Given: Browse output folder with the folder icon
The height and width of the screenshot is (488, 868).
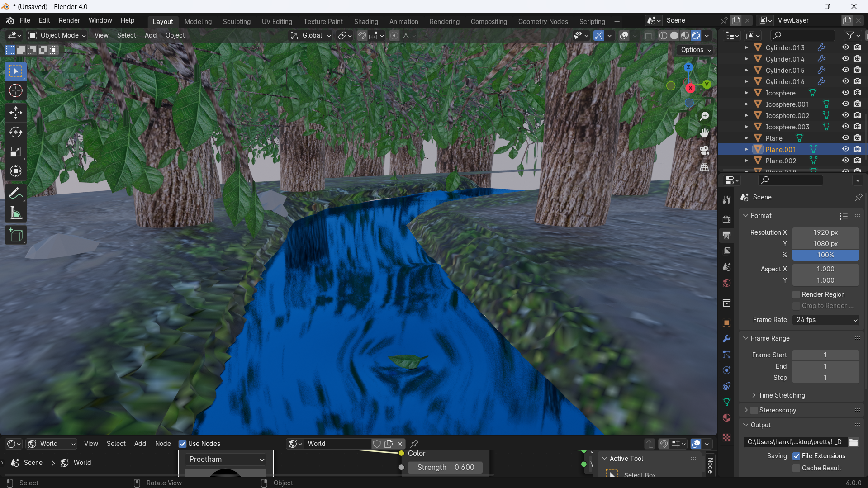Looking at the screenshot, I should point(854,442).
